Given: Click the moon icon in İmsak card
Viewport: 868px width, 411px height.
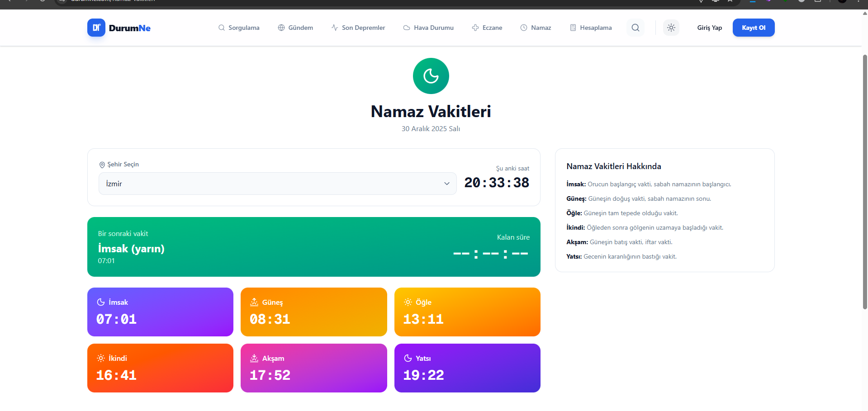Looking at the screenshot, I should click(101, 302).
